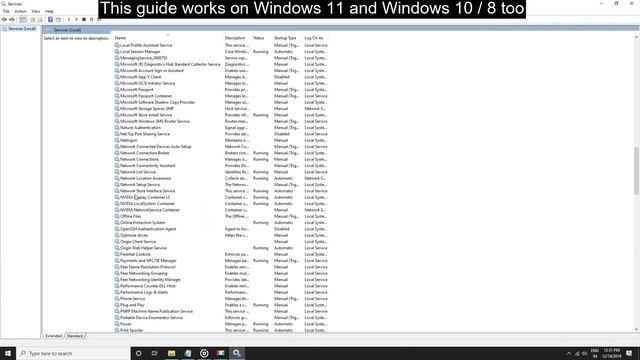640x360 pixels.
Task: Select the Origin Client Service row
Action: [221, 241]
